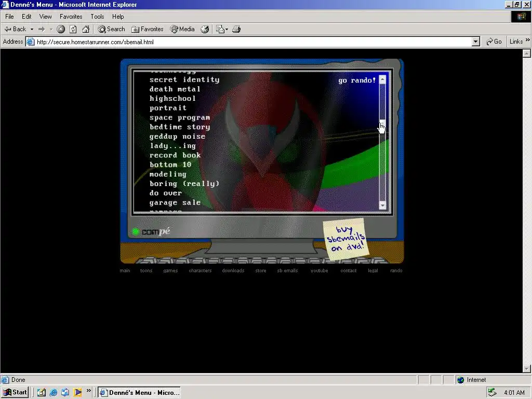Go to the Home page icon
The image size is (532, 399).
[86, 29]
